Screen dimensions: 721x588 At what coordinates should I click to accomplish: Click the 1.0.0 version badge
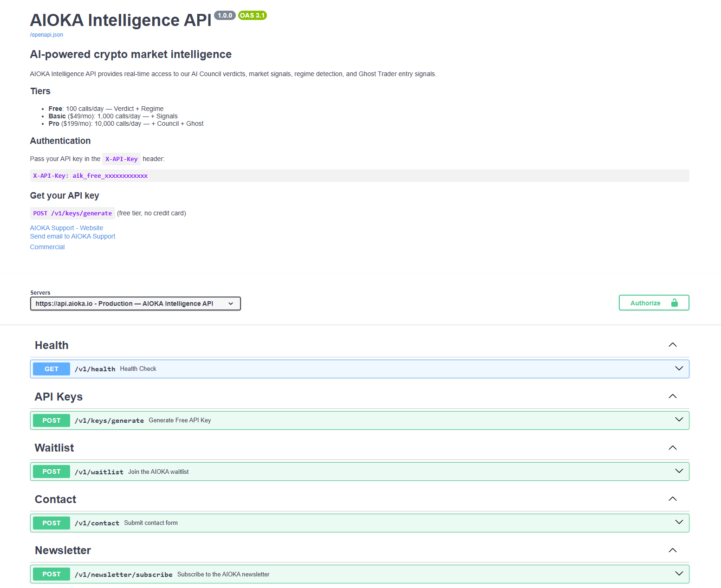coord(225,15)
